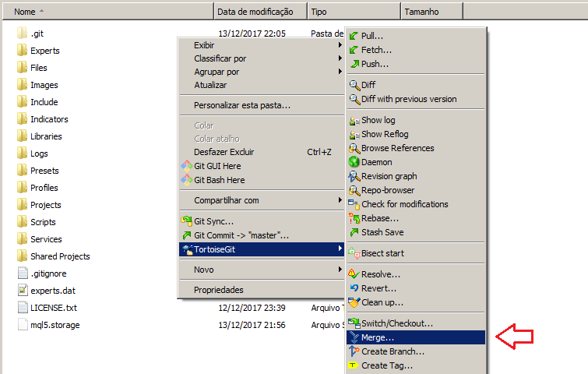Sort by Data de modificação column header

coord(260,12)
